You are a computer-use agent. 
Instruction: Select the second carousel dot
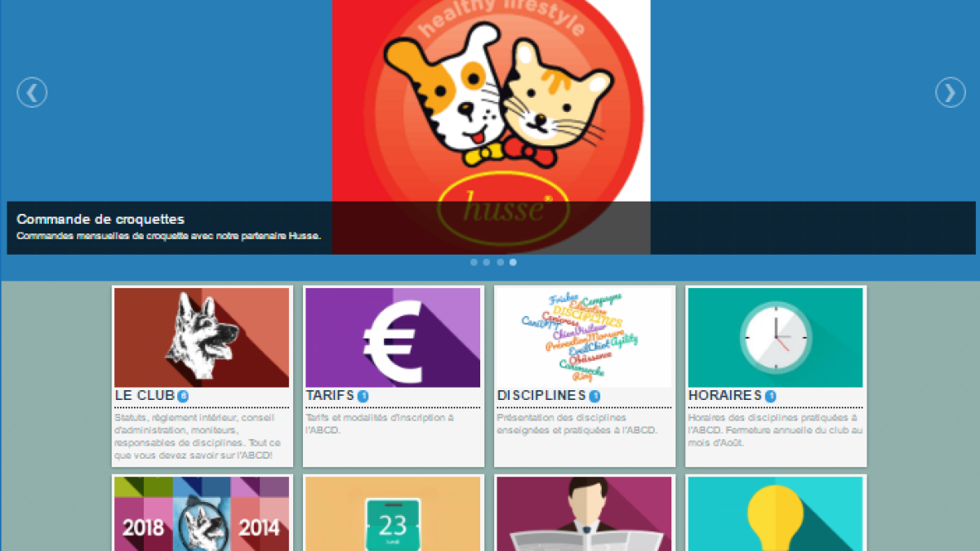pos(487,262)
